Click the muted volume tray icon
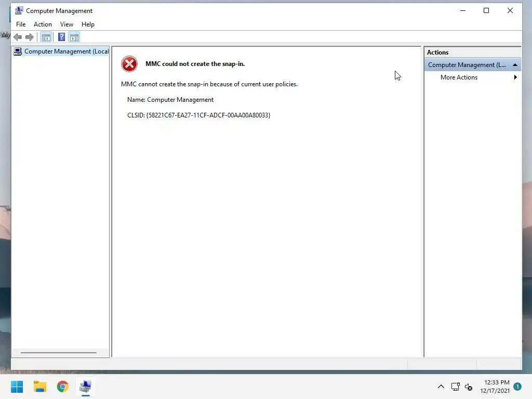532x399 pixels. [x=469, y=387]
